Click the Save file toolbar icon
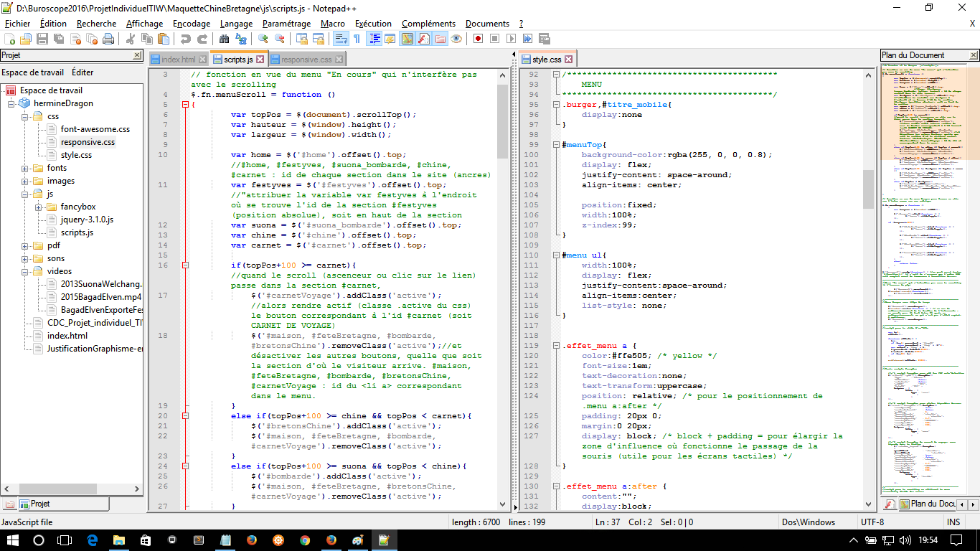This screenshot has height=551, width=980. click(42, 39)
